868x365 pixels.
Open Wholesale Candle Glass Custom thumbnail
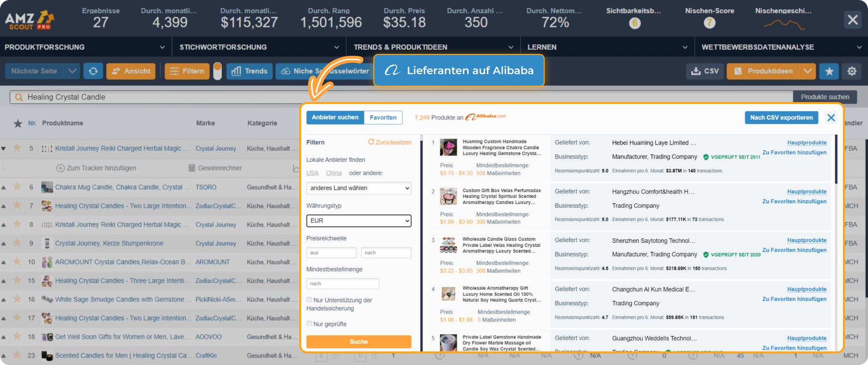click(448, 245)
